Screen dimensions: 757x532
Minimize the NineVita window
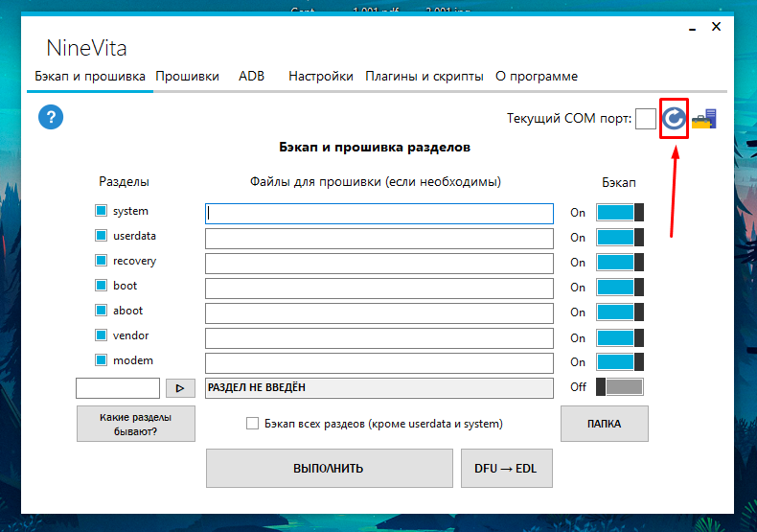[x=692, y=30]
